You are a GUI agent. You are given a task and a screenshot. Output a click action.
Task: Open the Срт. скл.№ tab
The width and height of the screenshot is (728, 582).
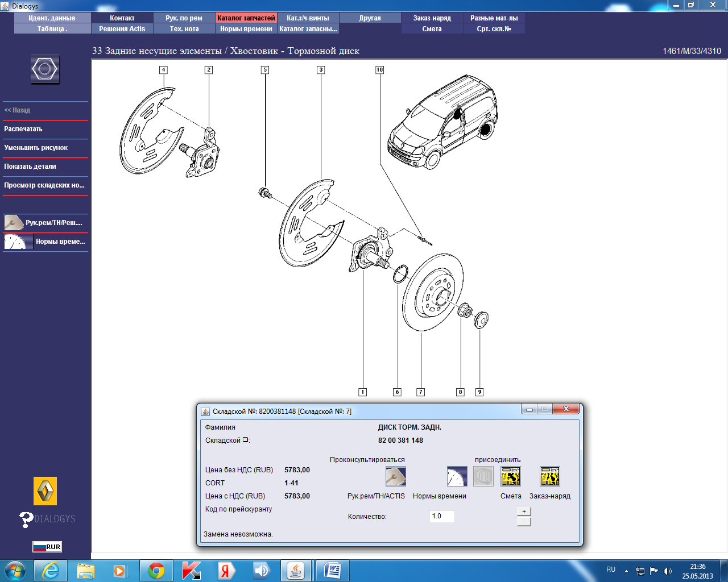(494, 29)
